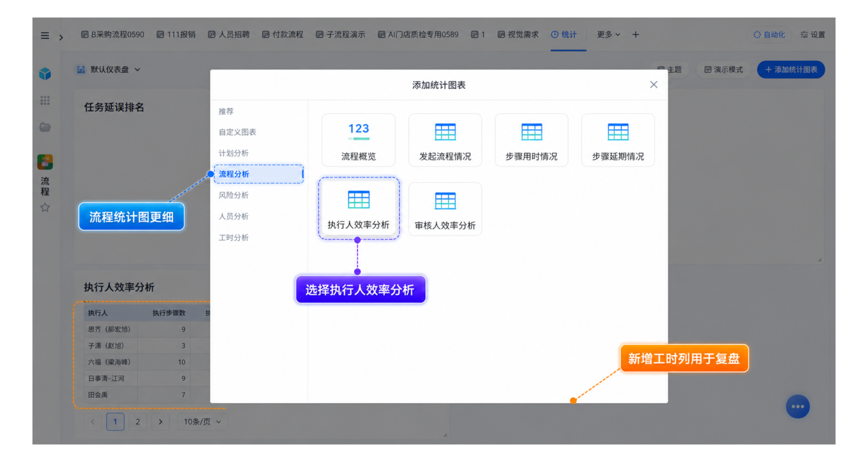Screen dimensions: 868x462
Task: Go to next page arrow
Action: 160,422
